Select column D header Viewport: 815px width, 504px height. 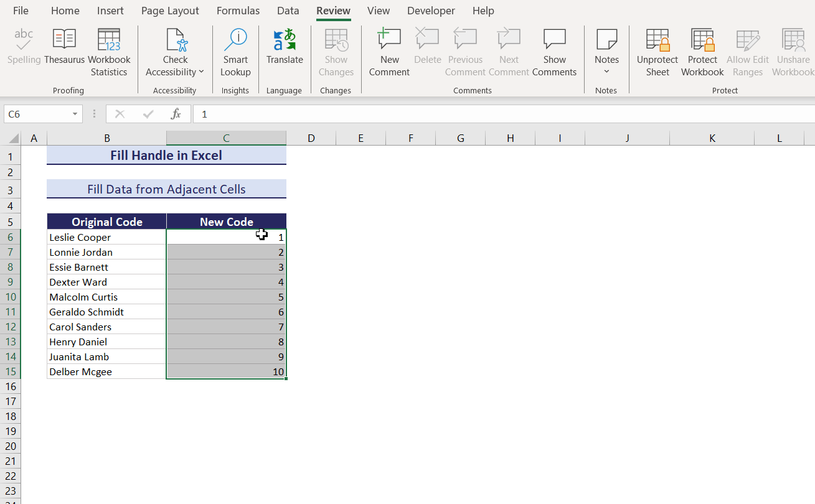311,138
